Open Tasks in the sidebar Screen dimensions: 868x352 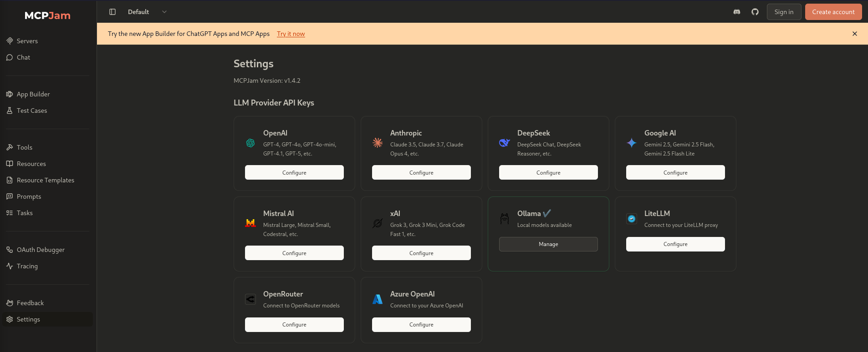click(x=47, y=213)
